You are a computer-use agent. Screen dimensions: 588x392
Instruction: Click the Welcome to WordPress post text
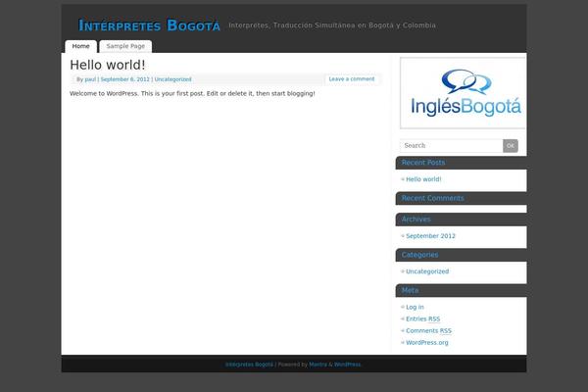click(x=192, y=93)
